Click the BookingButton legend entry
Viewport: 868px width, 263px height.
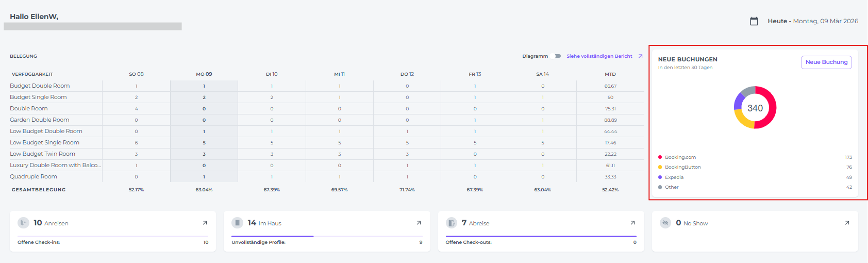[x=682, y=167]
